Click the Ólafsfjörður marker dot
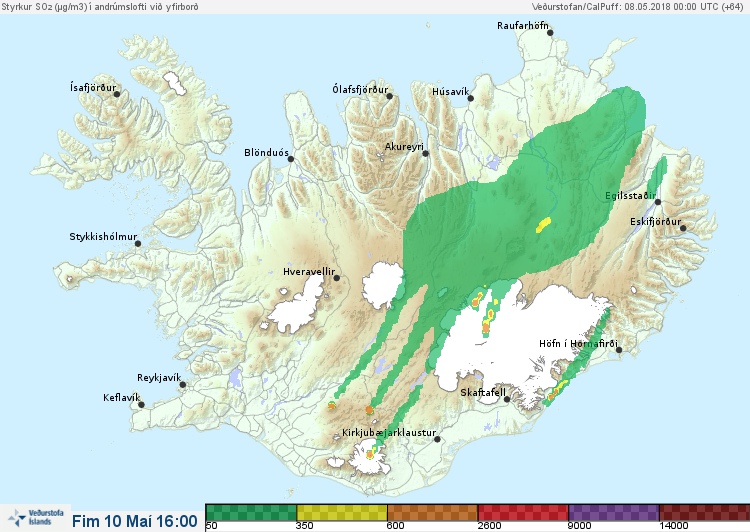750x532 pixels. [390, 97]
